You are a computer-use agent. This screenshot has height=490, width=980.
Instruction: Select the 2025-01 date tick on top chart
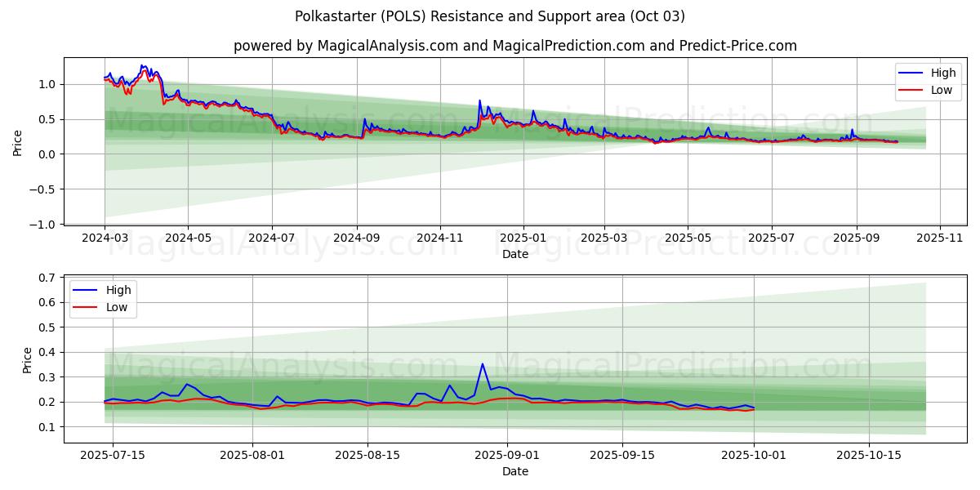(x=523, y=238)
